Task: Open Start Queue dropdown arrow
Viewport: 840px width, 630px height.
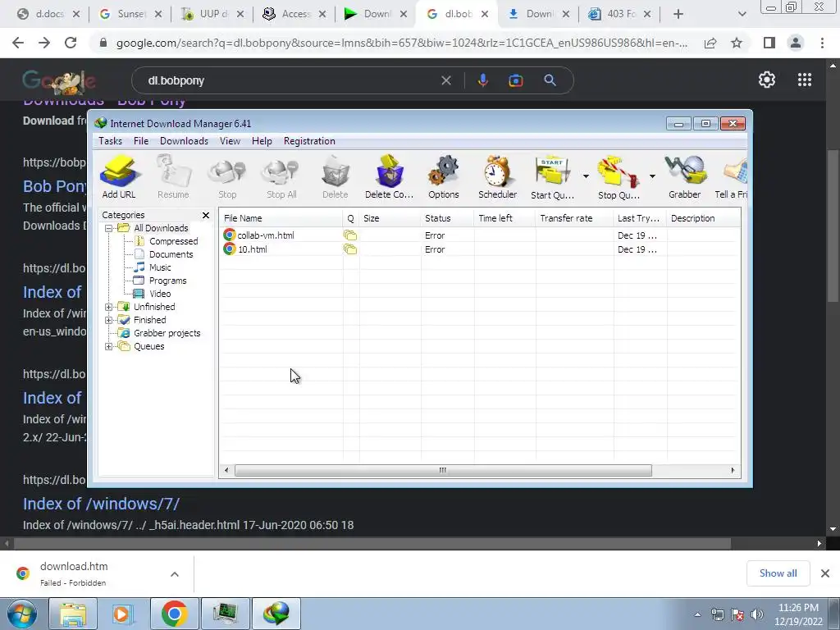Action: (586, 176)
